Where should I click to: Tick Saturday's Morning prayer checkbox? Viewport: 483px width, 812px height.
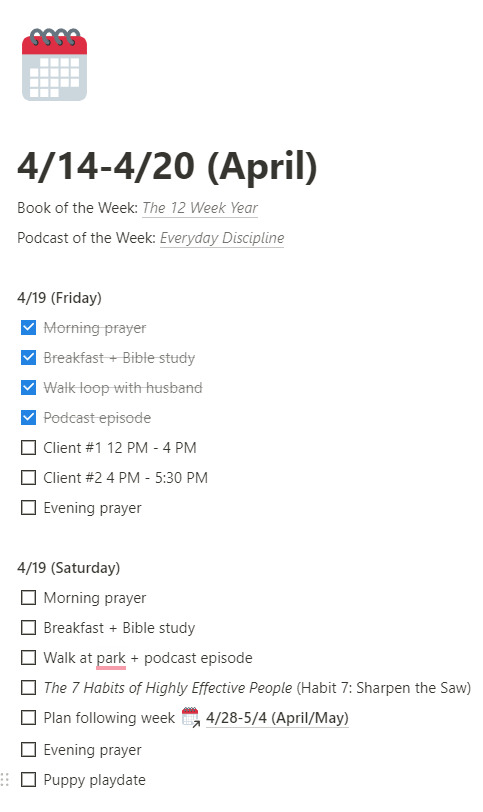coord(28,598)
